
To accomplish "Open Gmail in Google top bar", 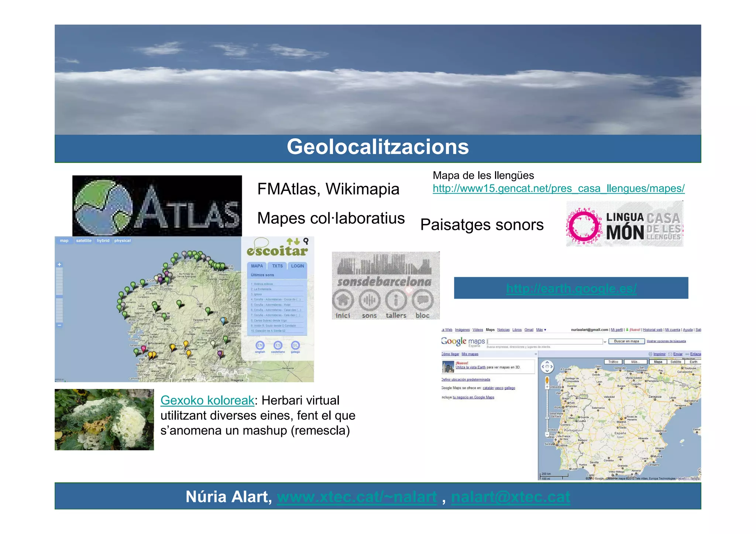I will point(529,330).
